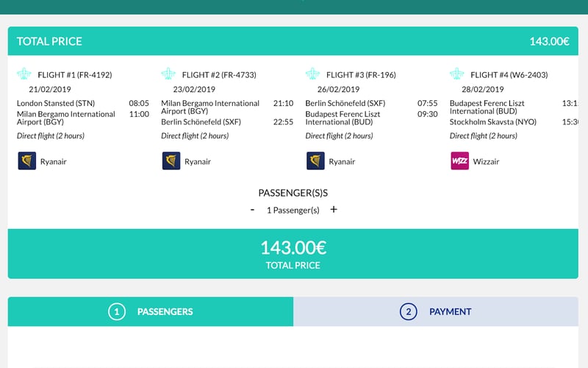This screenshot has height=368, width=588.
Task: Click the airplane icon for Flight #3
Action: tap(314, 74)
